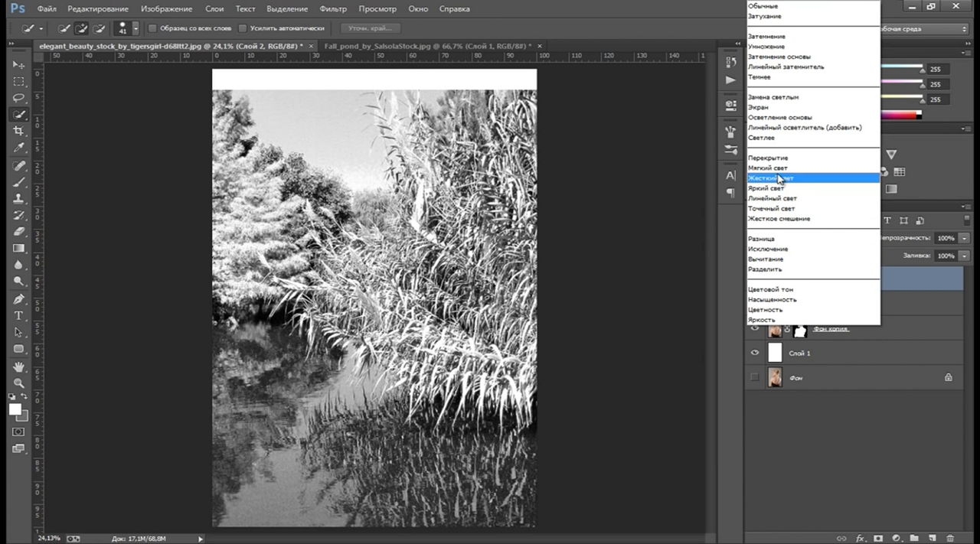Hide the 'Фон копия' layer eye
This screenshot has width=980, height=544.
point(755,329)
